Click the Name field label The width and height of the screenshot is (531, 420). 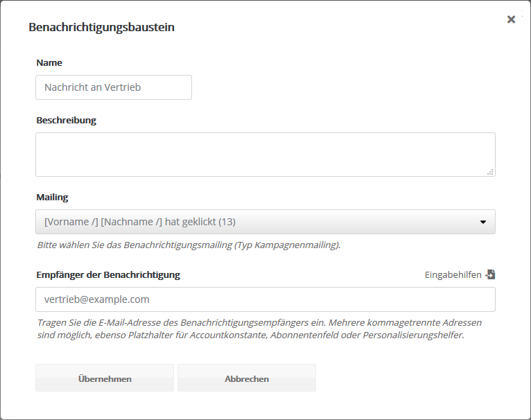[x=49, y=62]
